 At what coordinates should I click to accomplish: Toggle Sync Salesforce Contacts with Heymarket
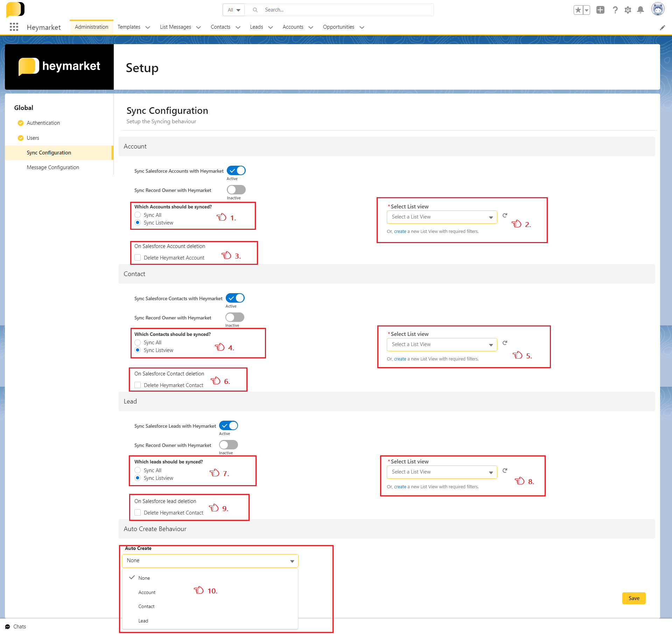235,298
